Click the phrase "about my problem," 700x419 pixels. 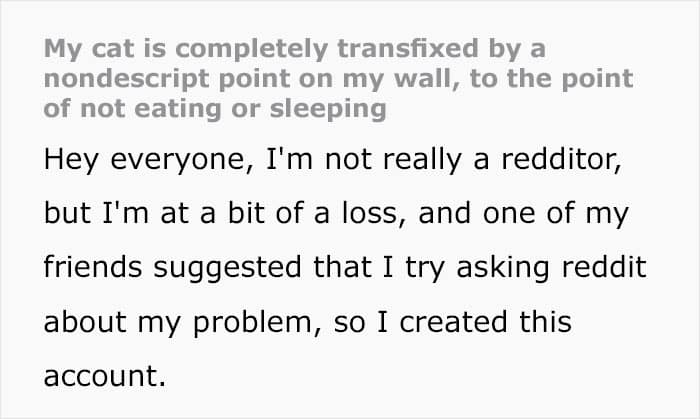183,323
